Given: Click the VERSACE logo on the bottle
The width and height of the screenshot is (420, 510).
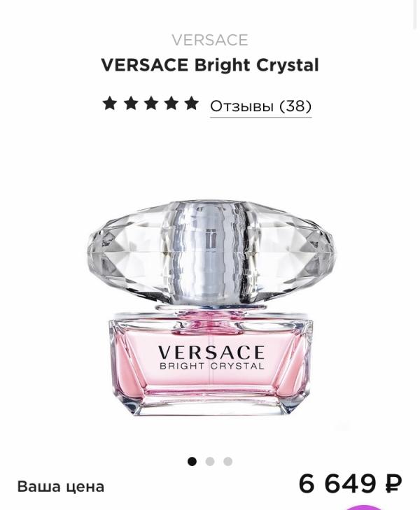Looking at the screenshot, I should coord(211,353).
